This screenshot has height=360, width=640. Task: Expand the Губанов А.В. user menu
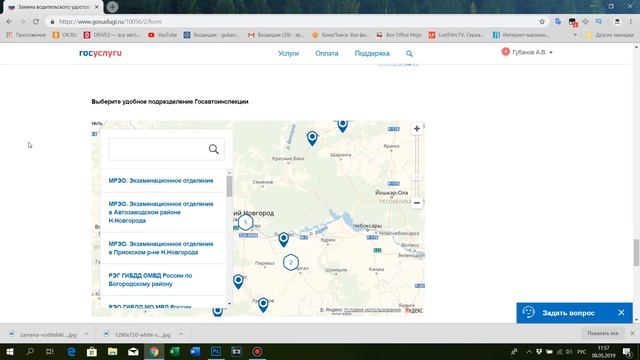527,52
